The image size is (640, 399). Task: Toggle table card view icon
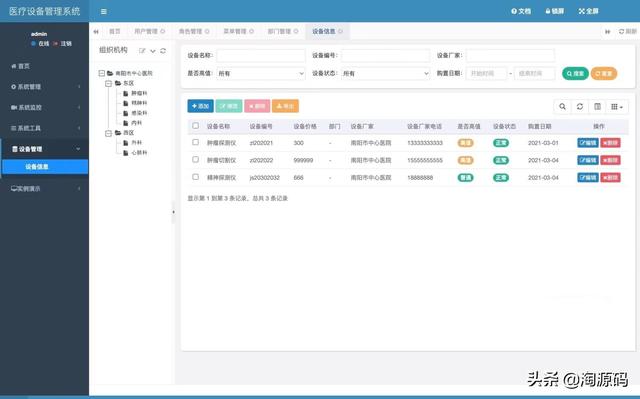tap(597, 106)
